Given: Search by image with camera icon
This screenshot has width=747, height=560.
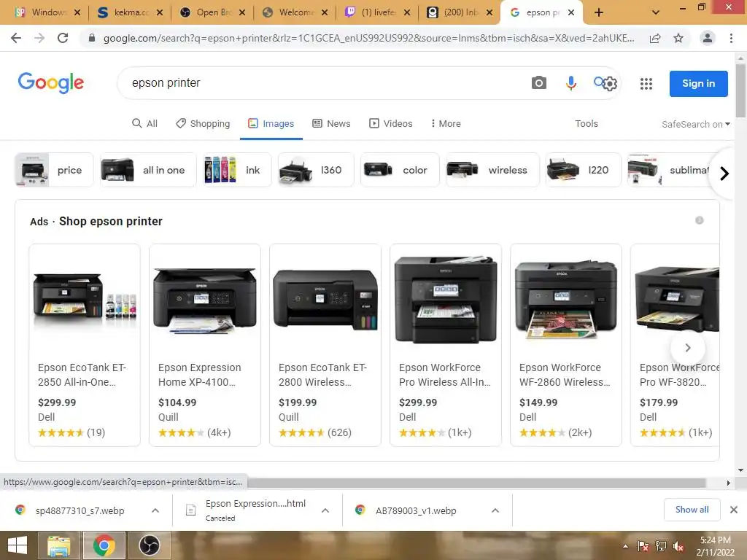Looking at the screenshot, I should (539, 83).
